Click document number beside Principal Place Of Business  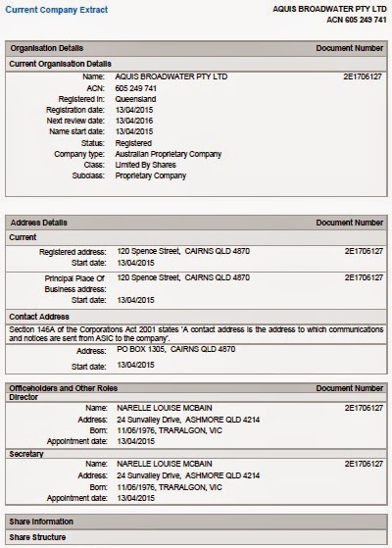coord(364,277)
